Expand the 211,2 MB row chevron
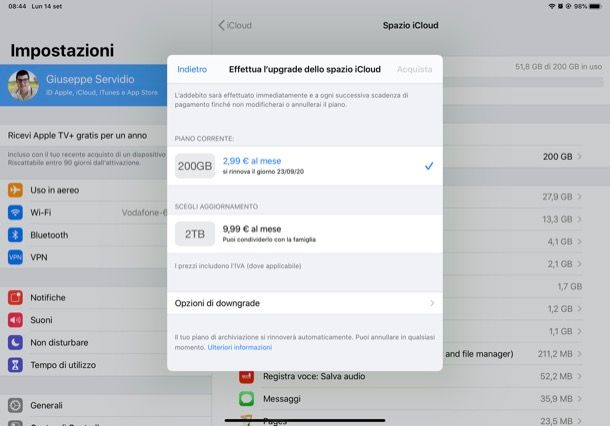Viewport: 610px width, 426px height. [579, 354]
